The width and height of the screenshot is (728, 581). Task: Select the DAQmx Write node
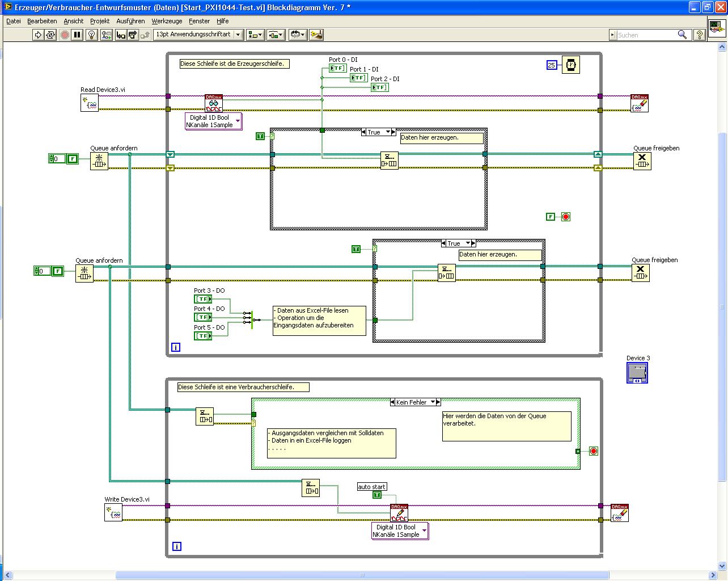tap(399, 513)
